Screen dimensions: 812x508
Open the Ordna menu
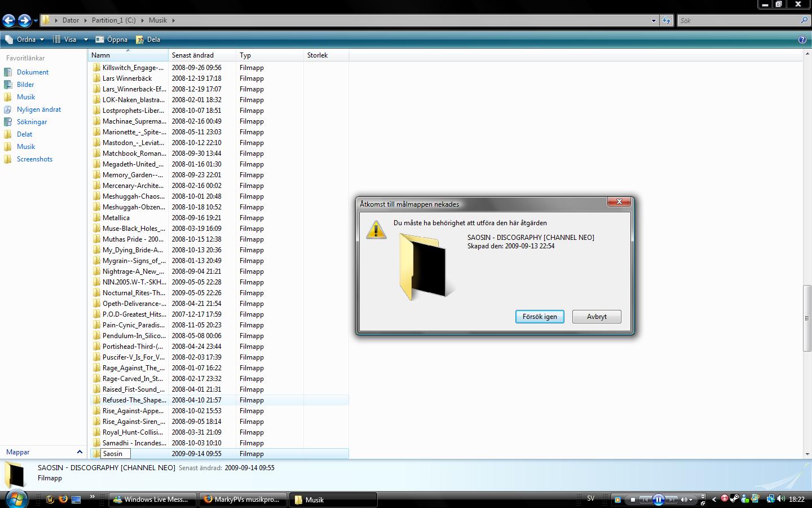tap(25, 40)
